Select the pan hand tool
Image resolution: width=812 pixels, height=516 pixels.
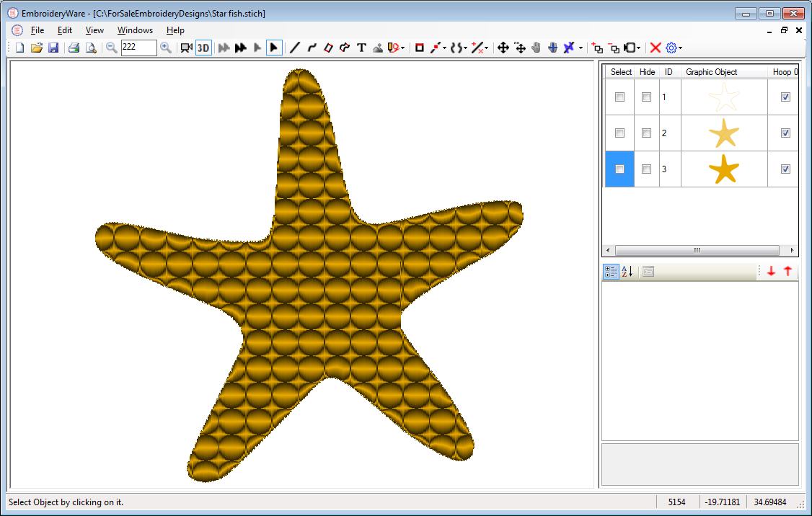(536, 48)
